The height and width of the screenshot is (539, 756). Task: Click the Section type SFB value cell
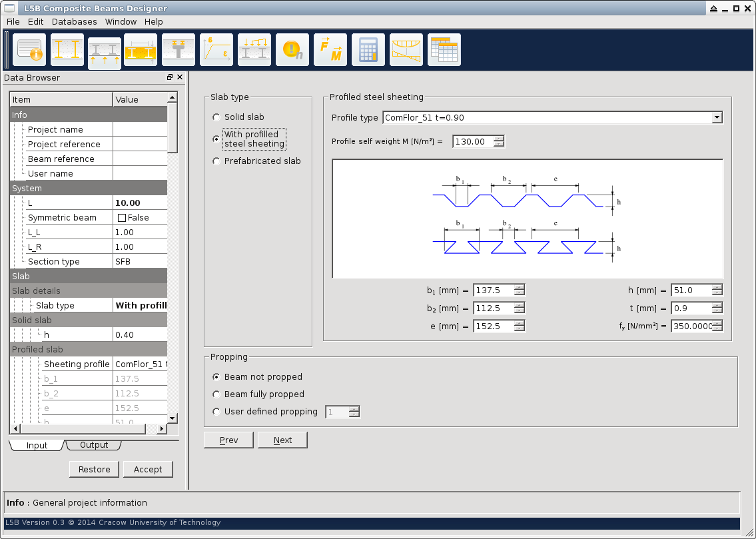tap(140, 262)
